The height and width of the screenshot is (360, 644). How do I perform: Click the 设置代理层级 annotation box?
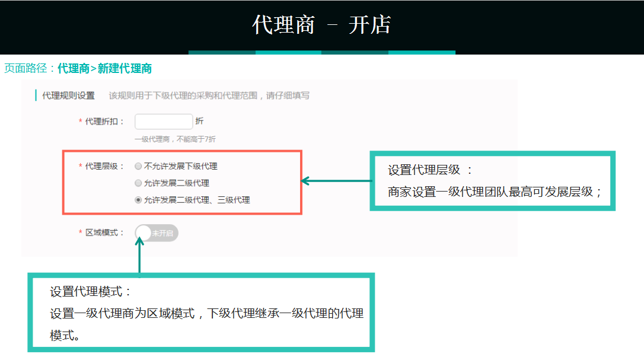(493, 181)
